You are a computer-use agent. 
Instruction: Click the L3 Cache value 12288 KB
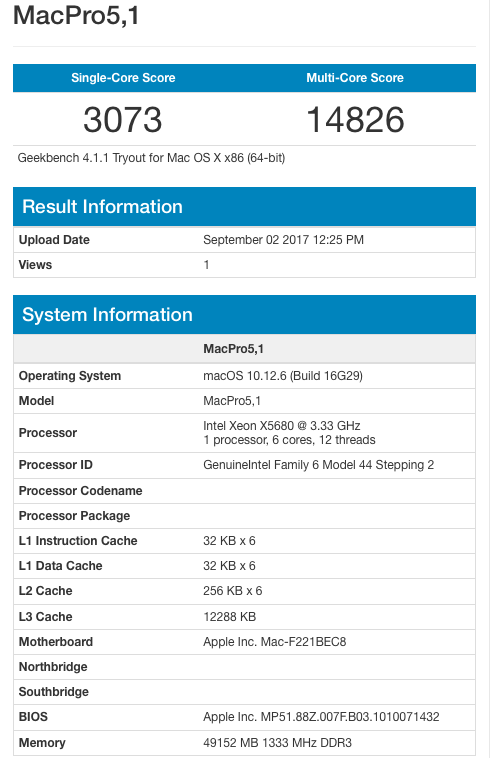(x=230, y=617)
